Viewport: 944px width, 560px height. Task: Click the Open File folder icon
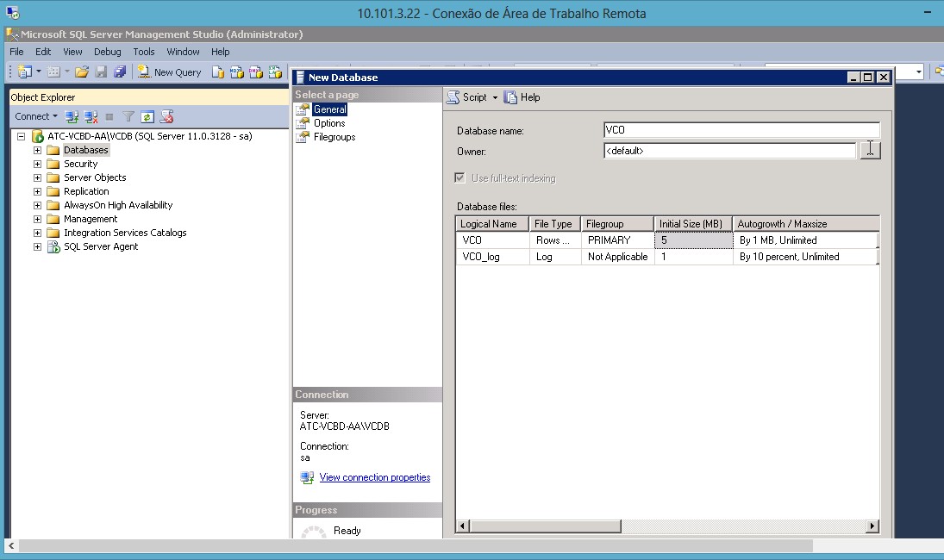[x=82, y=72]
